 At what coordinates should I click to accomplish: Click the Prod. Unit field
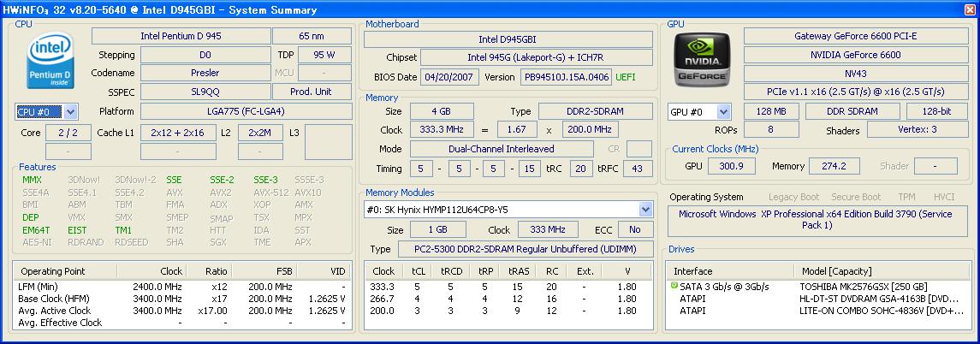tap(312, 92)
